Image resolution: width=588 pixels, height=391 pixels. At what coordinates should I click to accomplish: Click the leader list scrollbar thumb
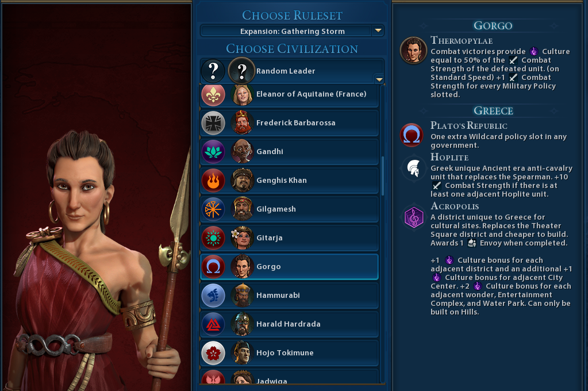pyautogui.click(x=382, y=175)
